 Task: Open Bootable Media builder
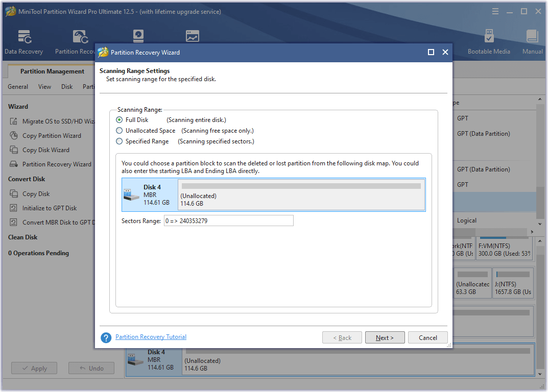pyautogui.click(x=489, y=42)
